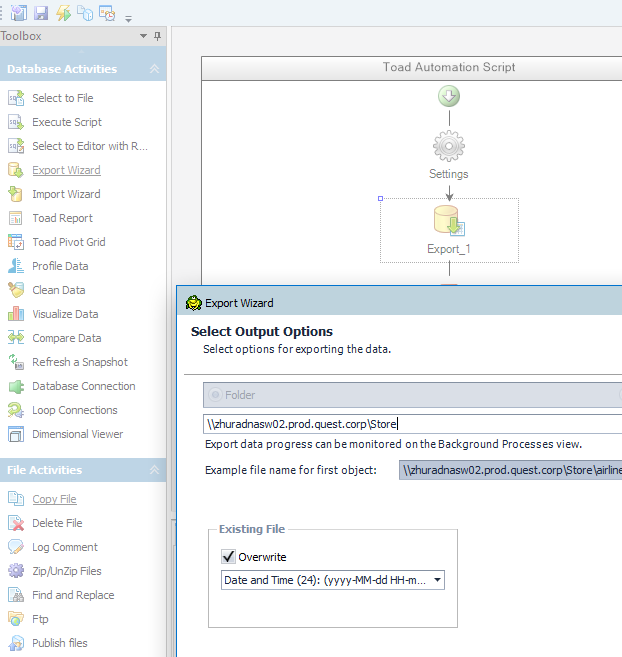Click the output folder path input field

tap(413, 424)
